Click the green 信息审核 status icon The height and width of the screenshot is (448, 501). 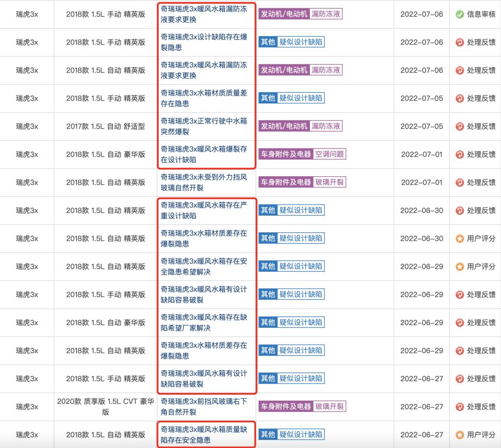point(461,14)
